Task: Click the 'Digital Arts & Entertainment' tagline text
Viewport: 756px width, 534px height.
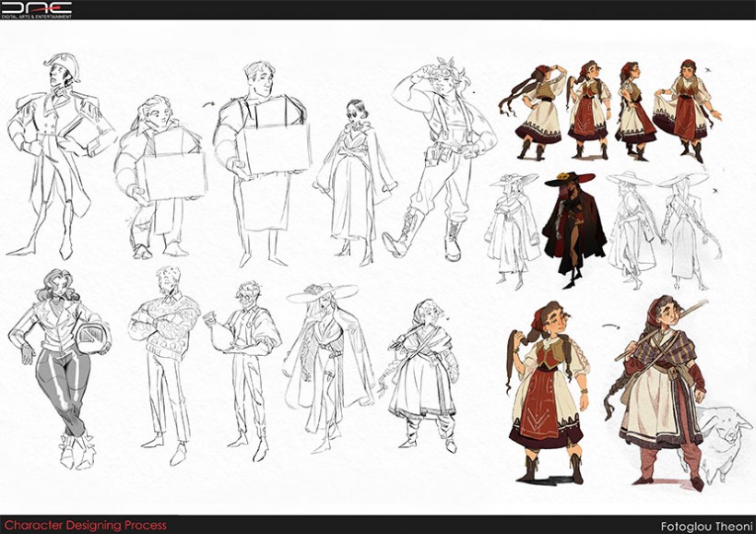Action: point(37,17)
